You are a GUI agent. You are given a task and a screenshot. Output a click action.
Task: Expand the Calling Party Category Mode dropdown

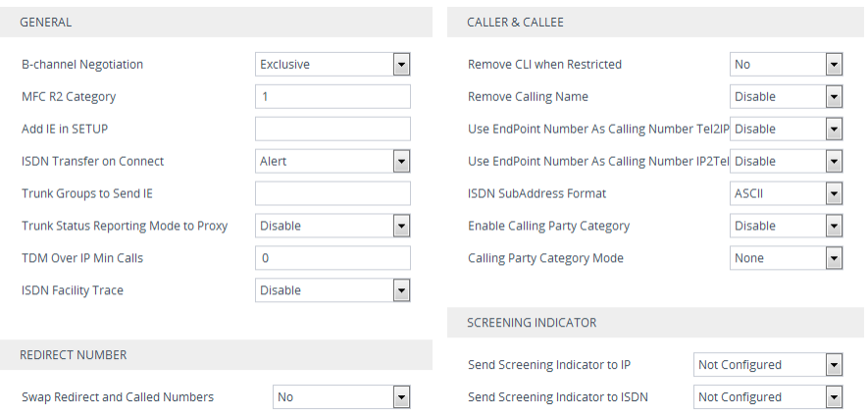787,259
